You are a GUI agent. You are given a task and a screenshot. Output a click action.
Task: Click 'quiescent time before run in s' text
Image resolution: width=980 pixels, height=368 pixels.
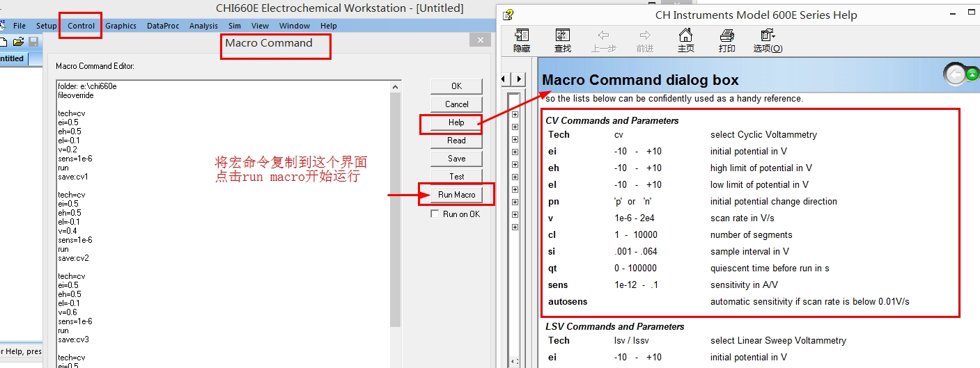point(770,268)
